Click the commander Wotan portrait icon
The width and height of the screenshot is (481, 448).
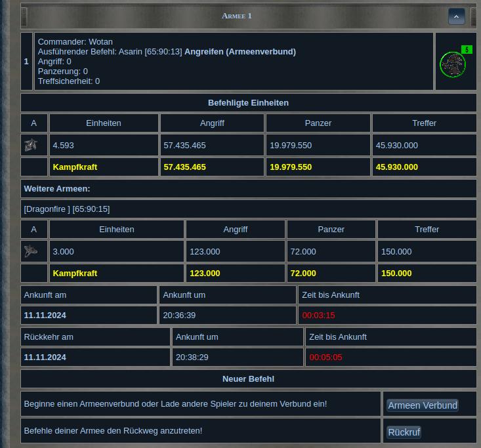pyautogui.click(x=451, y=64)
